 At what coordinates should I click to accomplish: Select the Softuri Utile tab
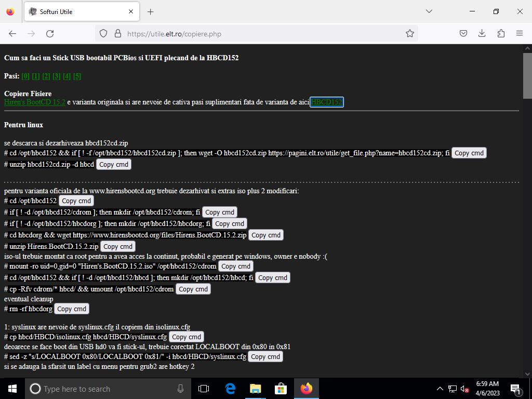click(78, 11)
